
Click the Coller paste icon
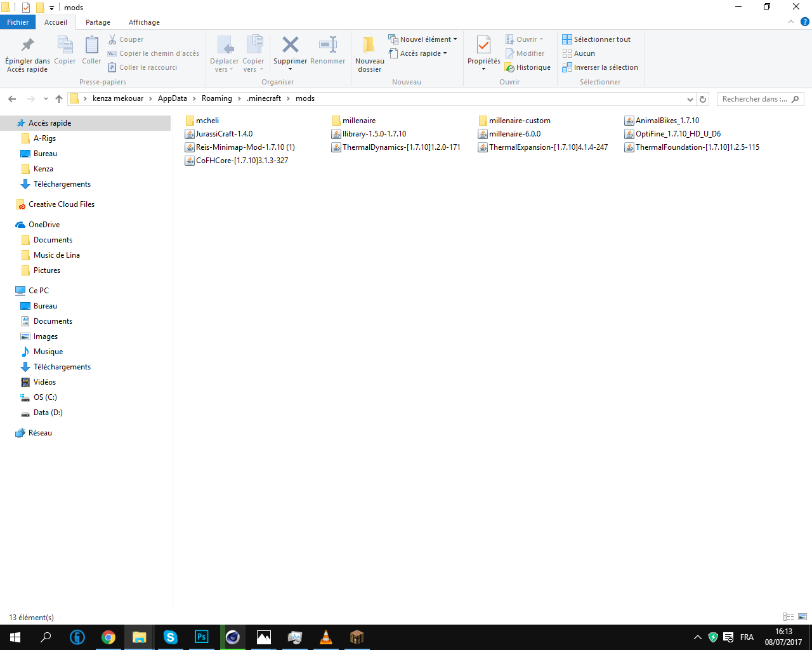pyautogui.click(x=91, y=50)
